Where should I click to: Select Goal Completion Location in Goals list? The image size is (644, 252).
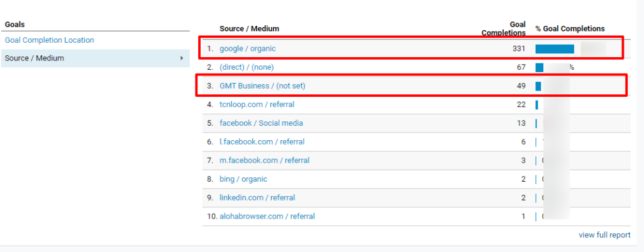(x=49, y=40)
